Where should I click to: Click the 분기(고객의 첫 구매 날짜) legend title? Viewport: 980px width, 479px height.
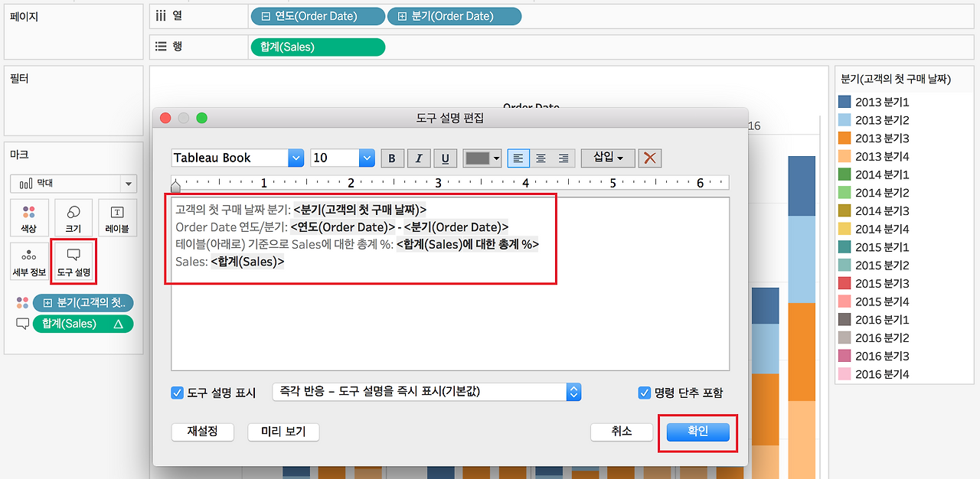pos(895,79)
